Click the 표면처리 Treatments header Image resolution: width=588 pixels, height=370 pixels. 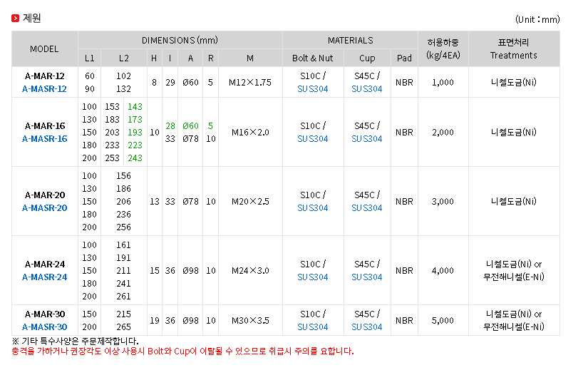[x=514, y=49]
